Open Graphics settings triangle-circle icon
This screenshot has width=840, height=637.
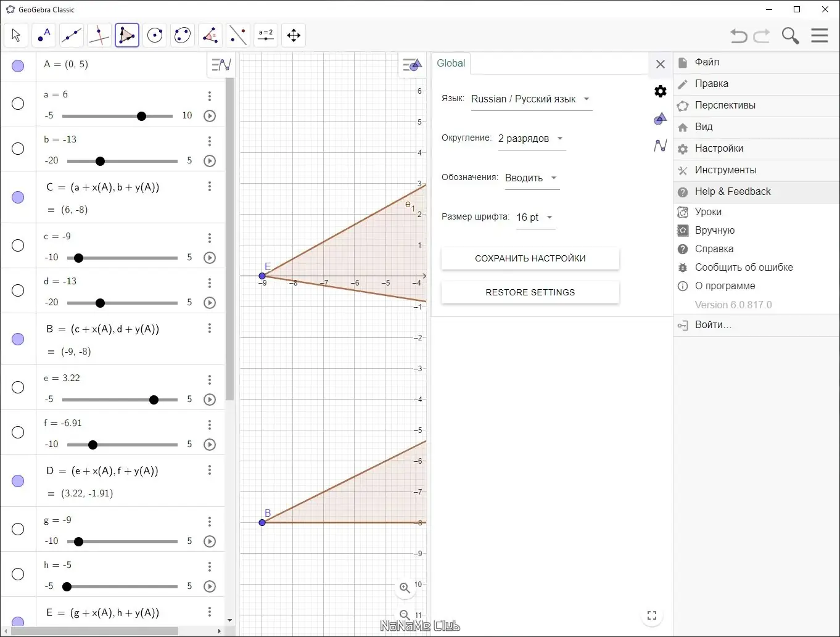pos(661,118)
